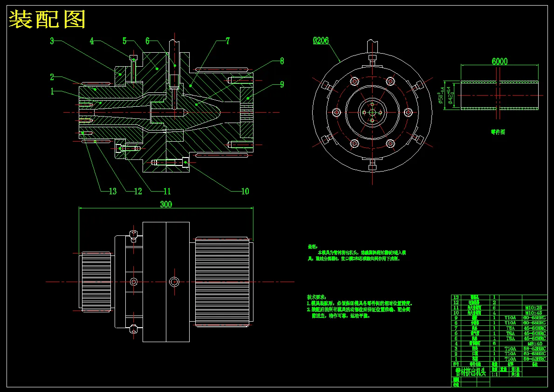
Task: Select 60-65HRC hardness in parts list row 2
Action: click(534, 353)
